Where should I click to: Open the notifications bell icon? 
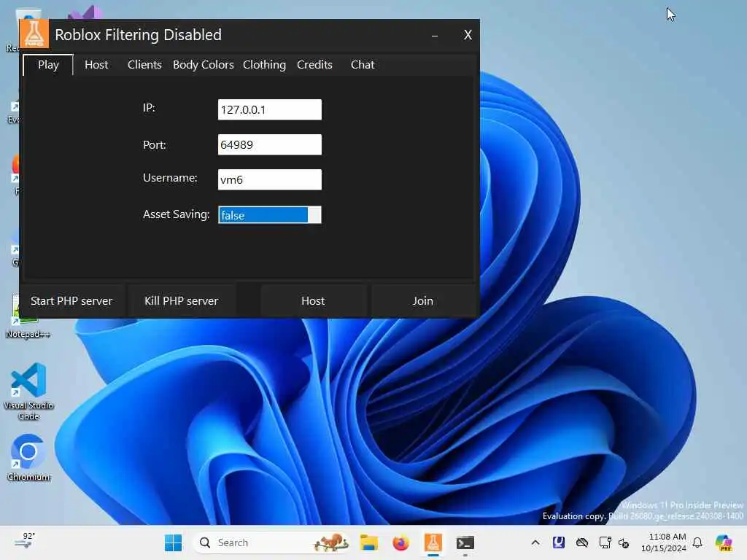point(697,542)
